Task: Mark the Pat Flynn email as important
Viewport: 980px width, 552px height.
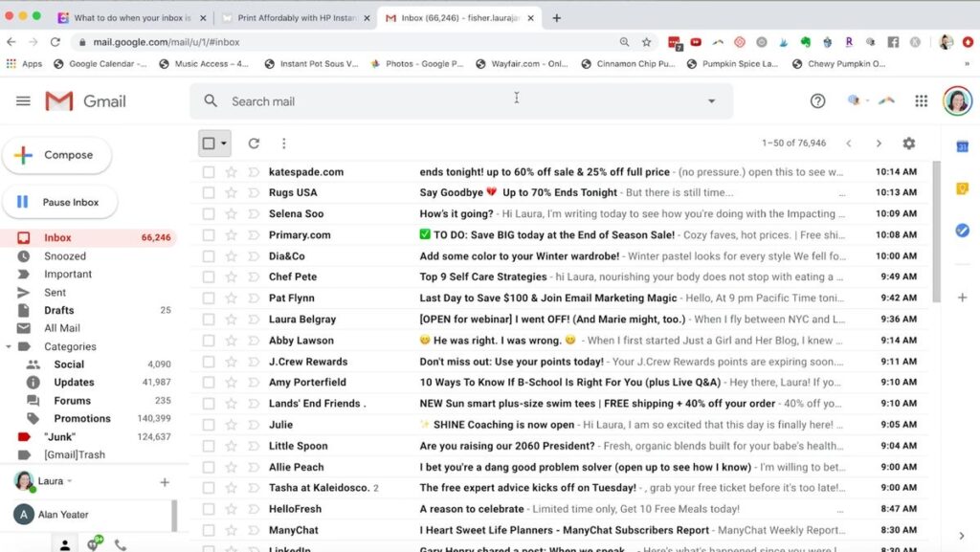Action: [x=253, y=298]
